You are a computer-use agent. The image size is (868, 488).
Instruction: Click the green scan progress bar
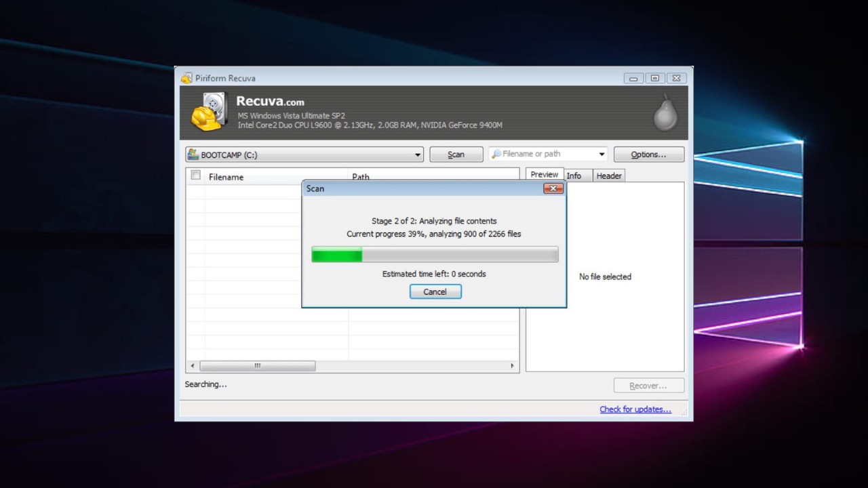click(435, 255)
